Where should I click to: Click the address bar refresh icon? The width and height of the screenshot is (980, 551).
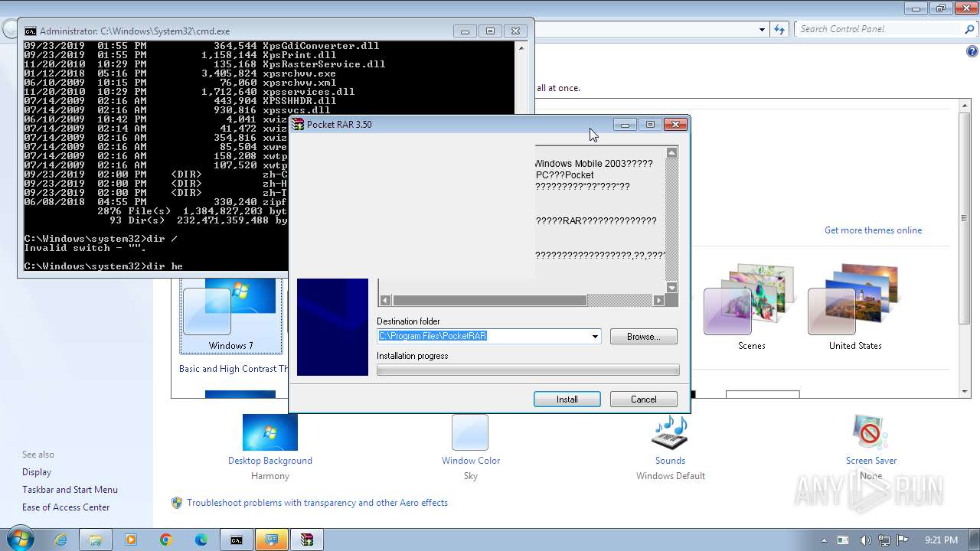click(779, 29)
